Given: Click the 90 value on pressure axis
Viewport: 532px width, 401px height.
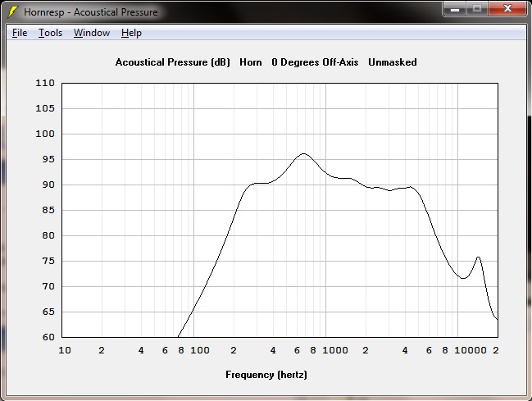Looking at the screenshot, I should (48, 185).
